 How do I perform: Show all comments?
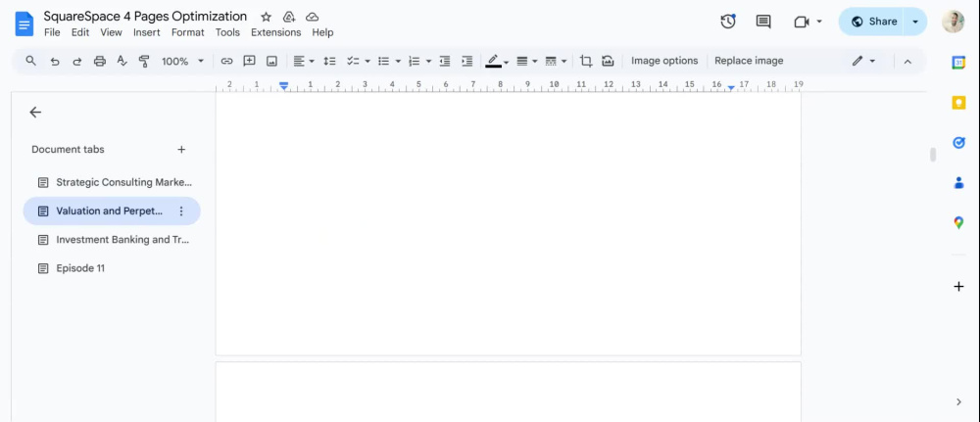[763, 22]
